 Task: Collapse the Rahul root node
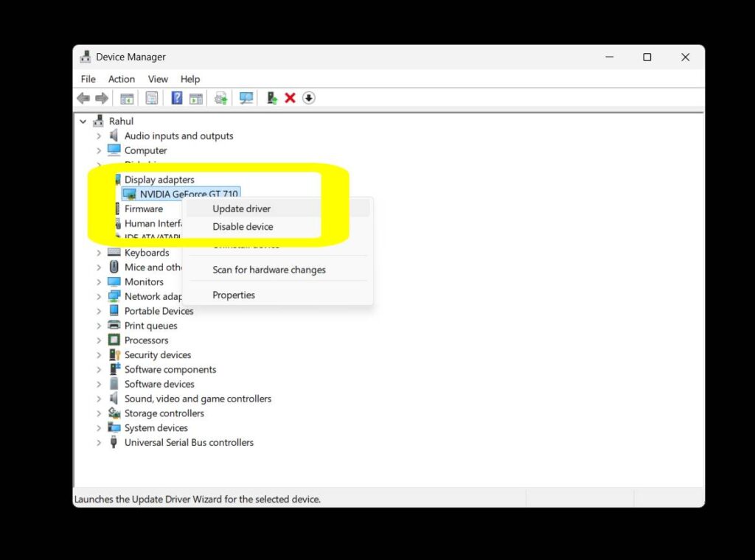click(x=83, y=122)
